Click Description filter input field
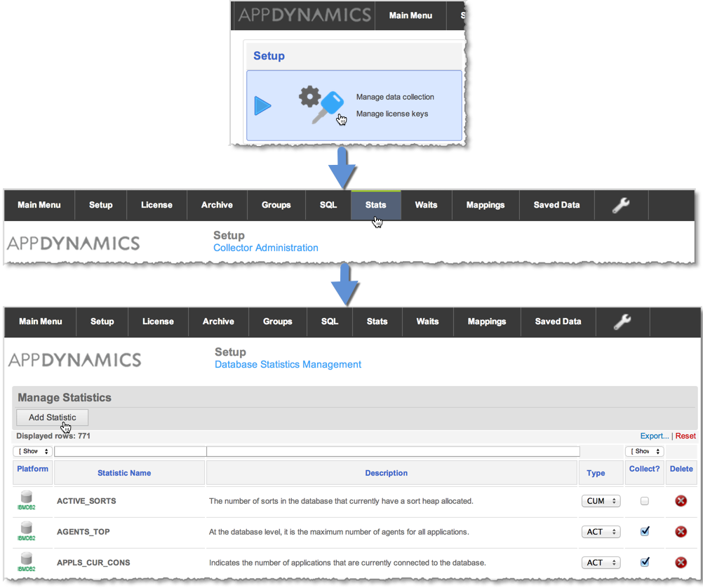The image size is (703, 588). click(393, 451)
